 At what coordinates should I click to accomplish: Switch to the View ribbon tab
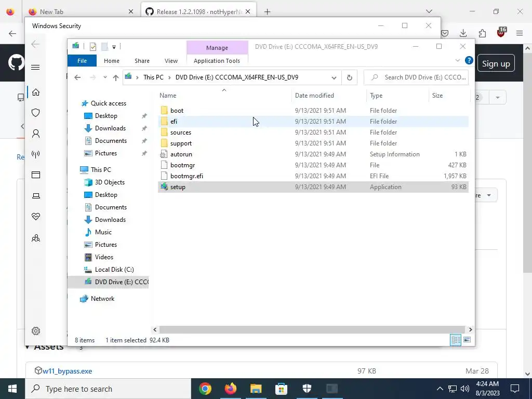tap(171, 61)
